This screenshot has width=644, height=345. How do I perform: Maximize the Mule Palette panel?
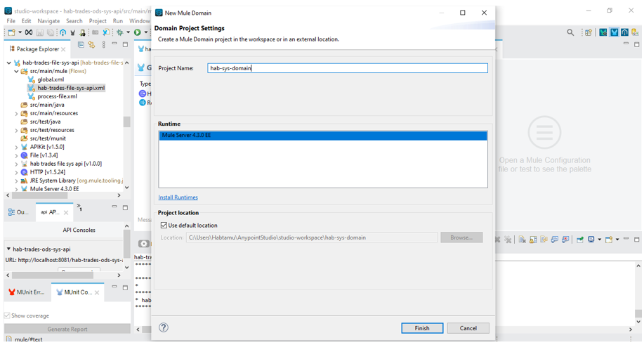pyautogui.click(x=636, y=44)
